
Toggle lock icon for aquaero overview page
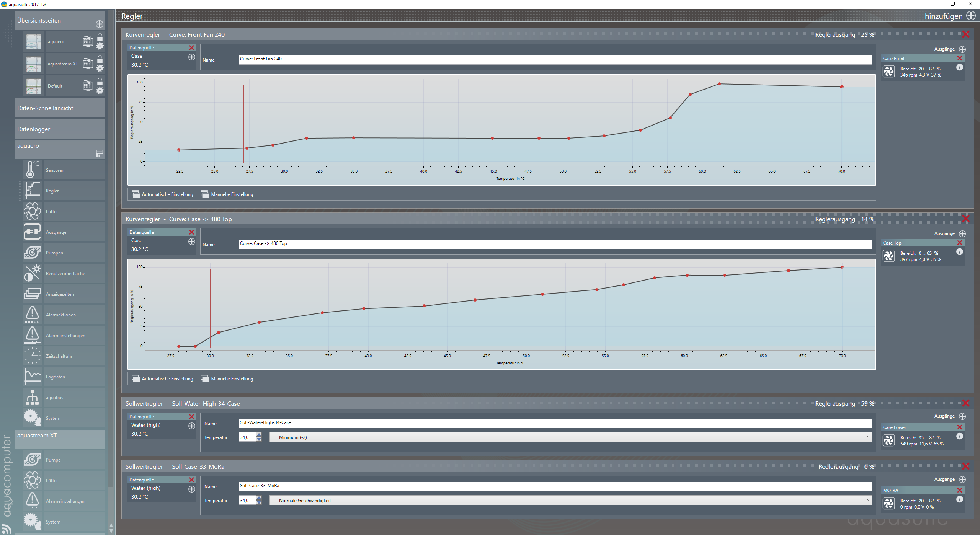coord(100,37)
